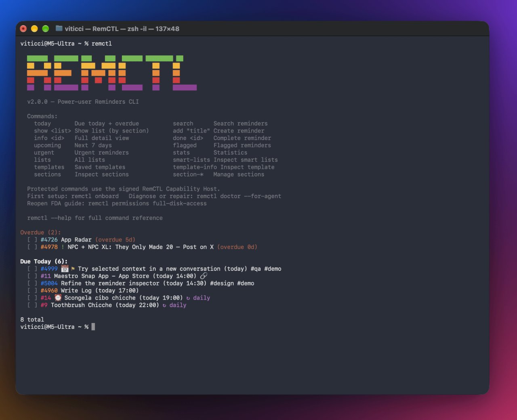This screenshot has width=517, height=420.
Task: Click the 'upcoming' command name
Action: 47,145
